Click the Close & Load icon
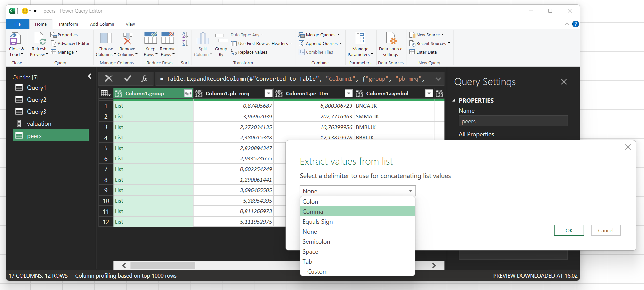This screenshot has height=290, width=644. pyautogui.click(x=16, y=39)
